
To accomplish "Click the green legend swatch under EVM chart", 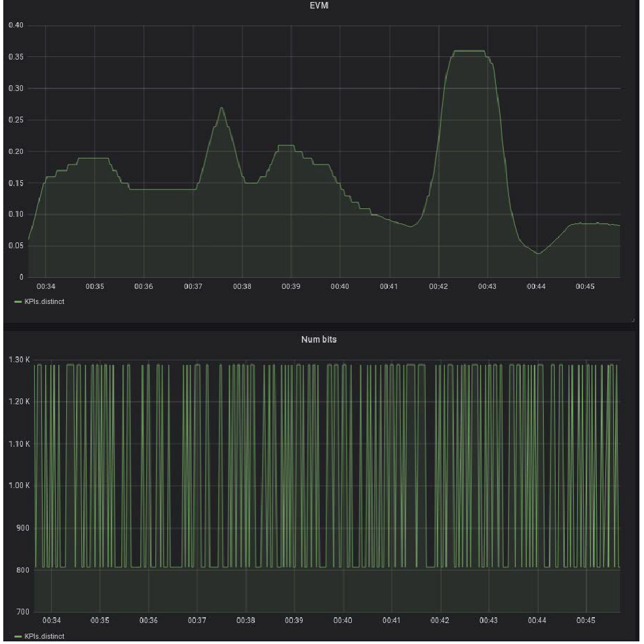I will coord(18,301).
